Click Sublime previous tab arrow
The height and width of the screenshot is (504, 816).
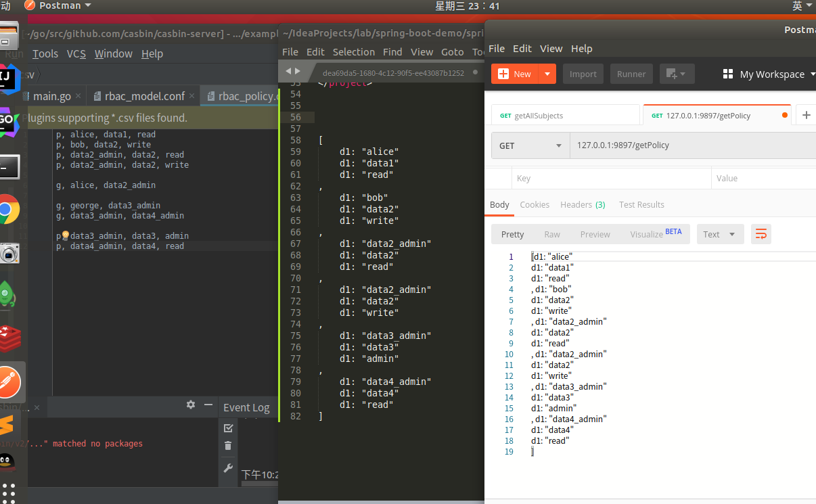[288, 71]
